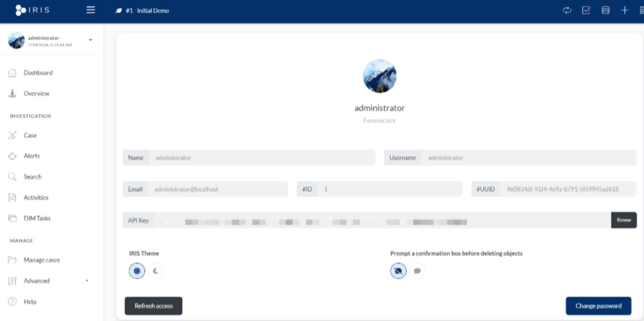This screenshot has height=321, width=644.
Task: Select the dark theme moon toggle
Action: (x=156, y=271)
